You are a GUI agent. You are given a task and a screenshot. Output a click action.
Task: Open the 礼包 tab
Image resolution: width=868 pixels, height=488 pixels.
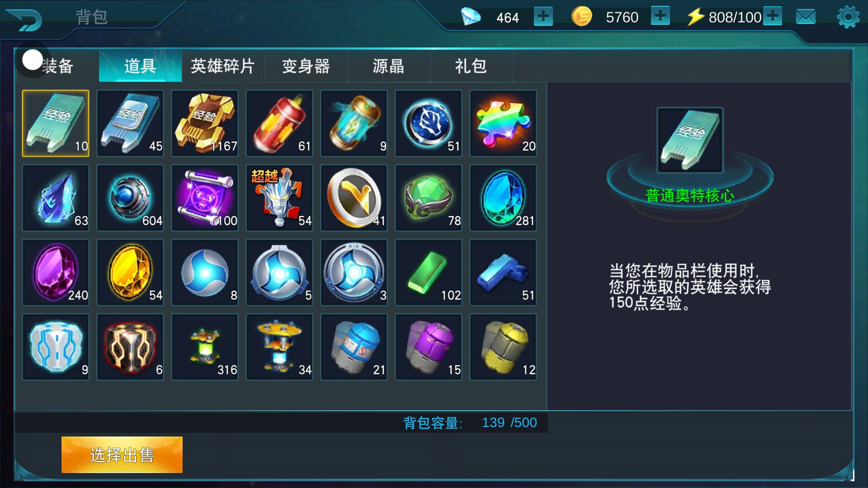(x=471, y=66)
